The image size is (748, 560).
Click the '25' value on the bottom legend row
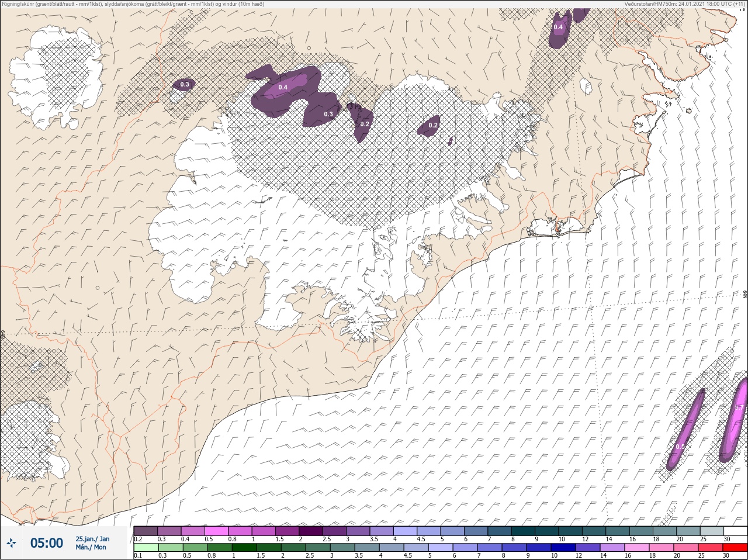702,555
